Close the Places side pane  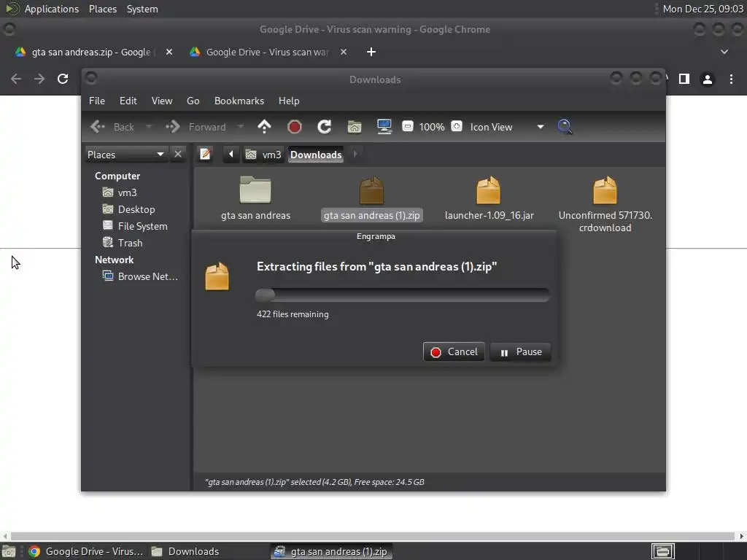178,155
